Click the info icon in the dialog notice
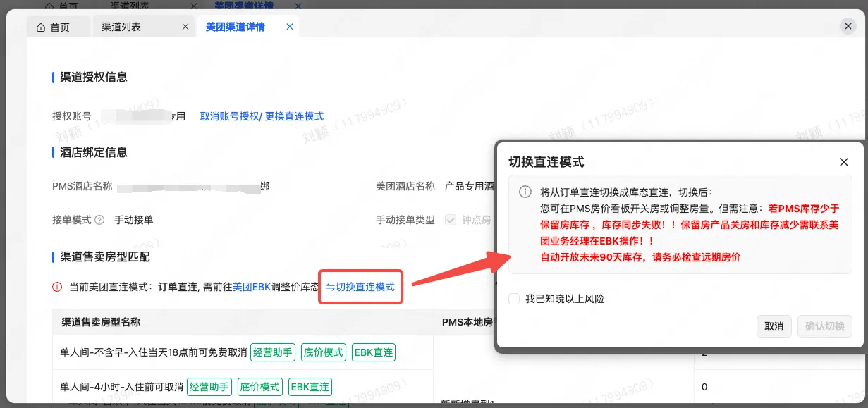Image resolution: width=868 pixels, height=408 pixels. pos(525,192)
